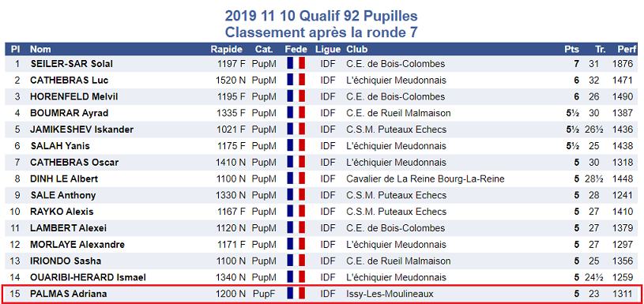Select player name JAMIKESHEV Iskander
This screenshot has width=644, height=304.
81,129
